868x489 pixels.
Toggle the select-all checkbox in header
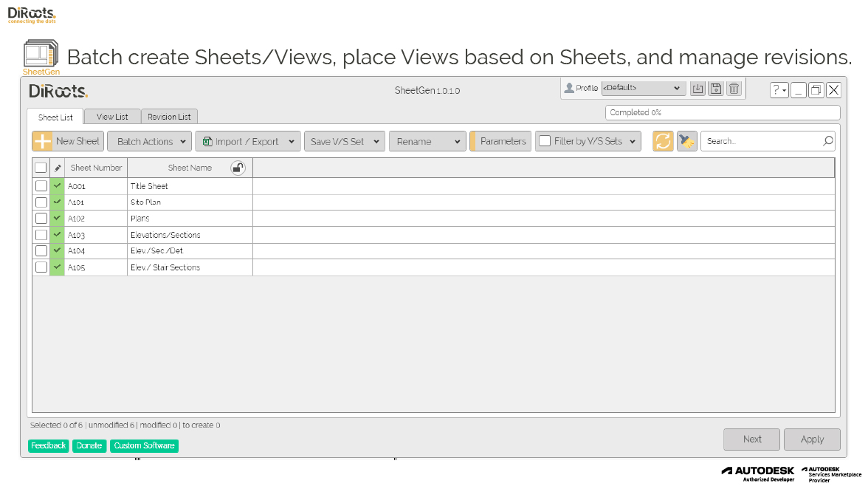point(41,168)
